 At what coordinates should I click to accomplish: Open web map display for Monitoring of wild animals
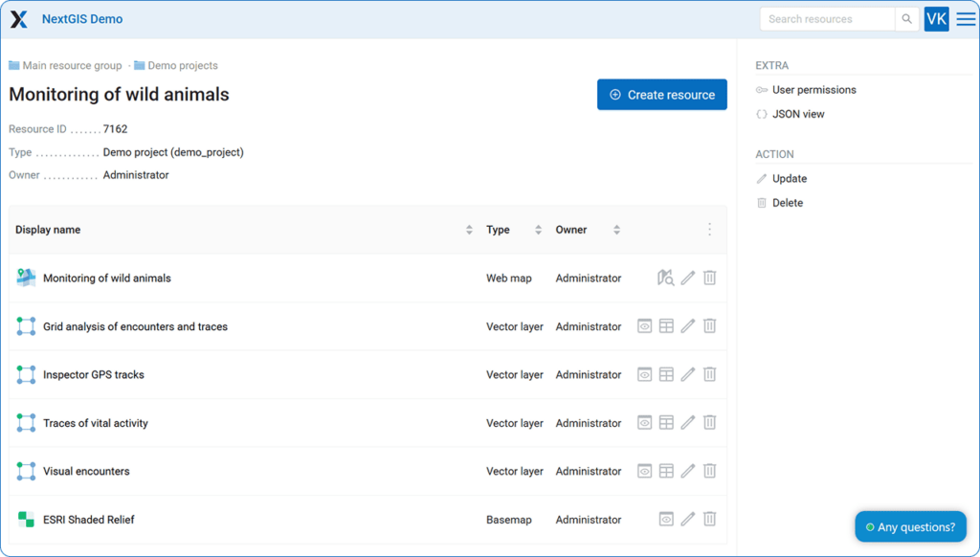click(666, 278)
